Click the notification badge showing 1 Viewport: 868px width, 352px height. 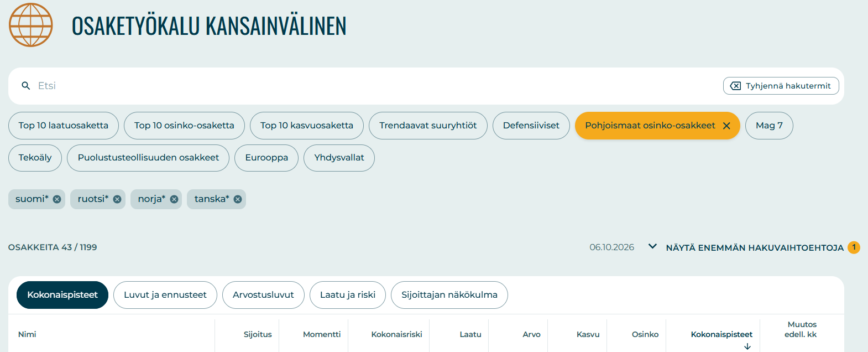click(x=854, y=247)
